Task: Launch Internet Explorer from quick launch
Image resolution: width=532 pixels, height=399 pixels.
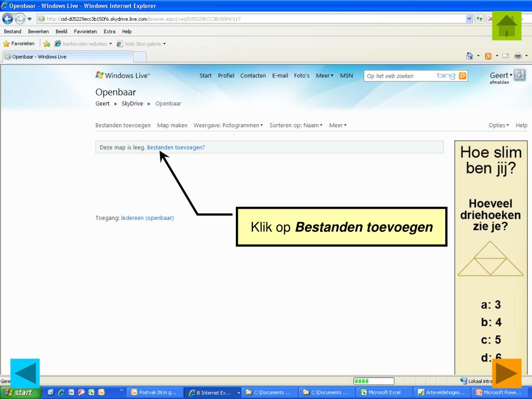Action: point(61,392)
